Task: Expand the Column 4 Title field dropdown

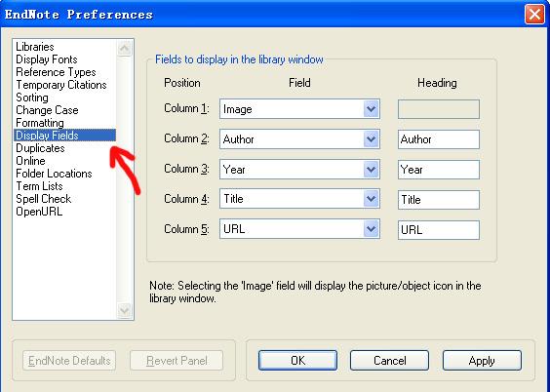Action: [372, 199]
